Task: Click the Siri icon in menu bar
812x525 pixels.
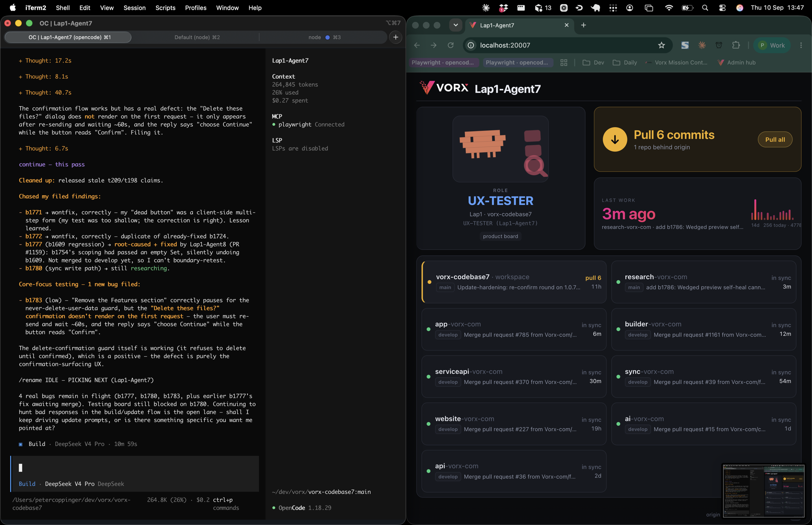Action: (739, 8)
